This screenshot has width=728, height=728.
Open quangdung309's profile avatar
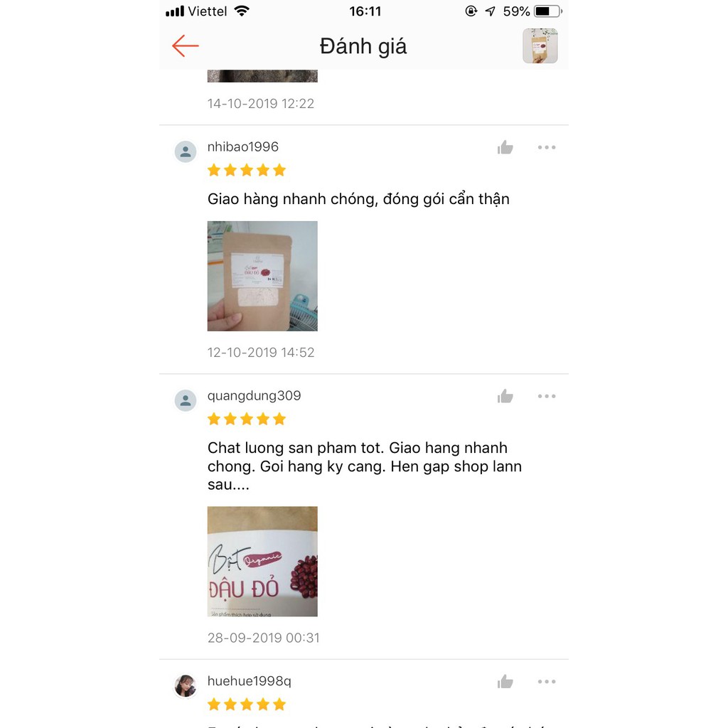point(186,401)
